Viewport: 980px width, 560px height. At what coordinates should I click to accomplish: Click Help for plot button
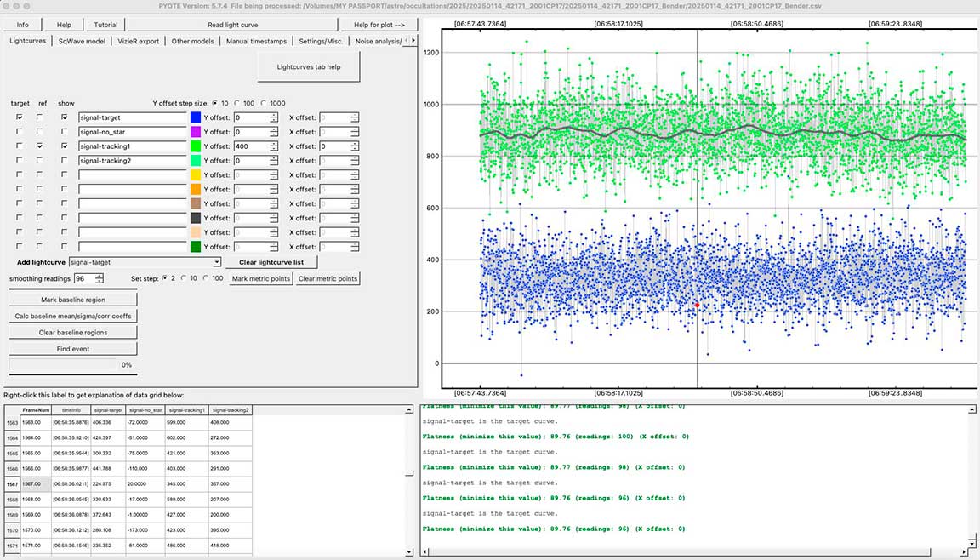pyautogui.click(x=379, y=25)
